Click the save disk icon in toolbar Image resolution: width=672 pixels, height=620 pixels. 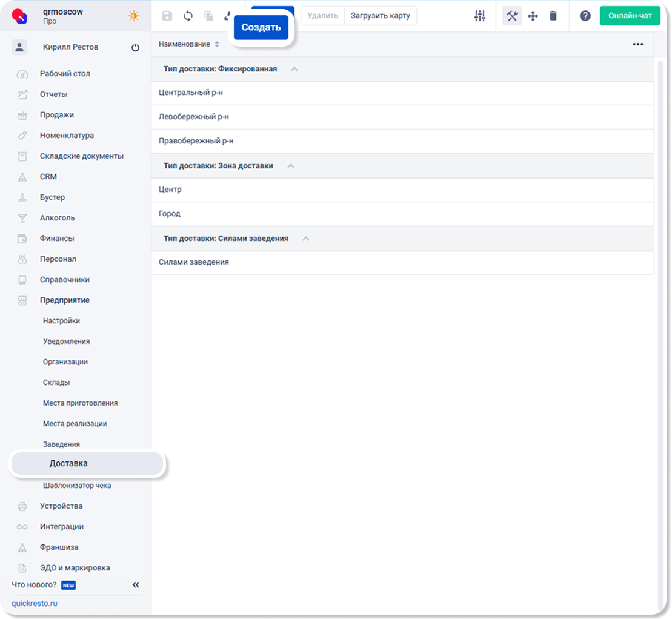pos(167,16)
